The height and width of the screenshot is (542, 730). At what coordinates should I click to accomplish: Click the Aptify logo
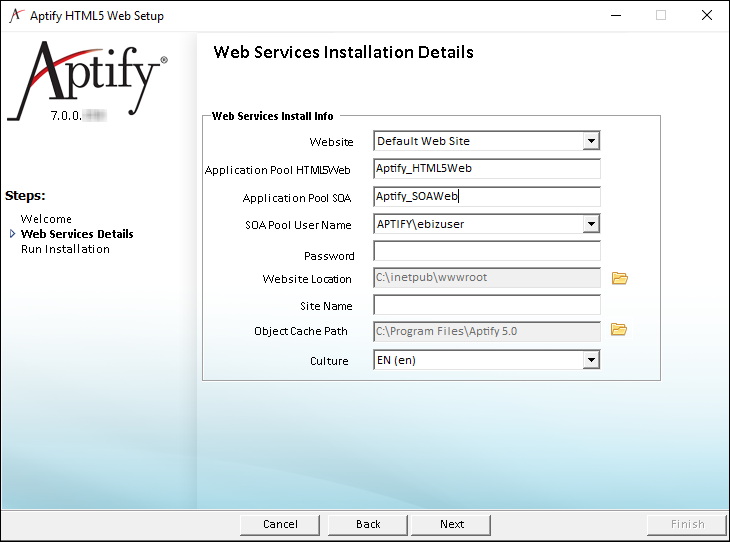88,79
